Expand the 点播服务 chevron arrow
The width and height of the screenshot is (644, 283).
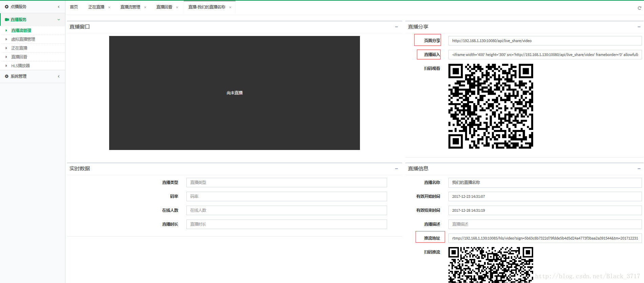pos(59,7)
